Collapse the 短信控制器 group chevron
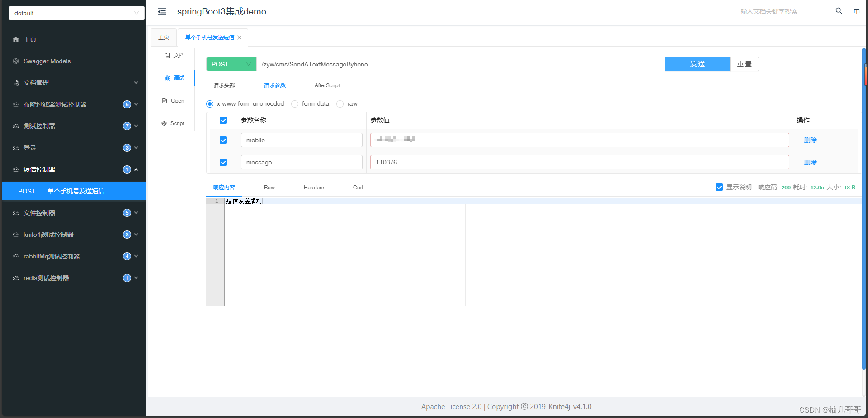 [136, 169]
